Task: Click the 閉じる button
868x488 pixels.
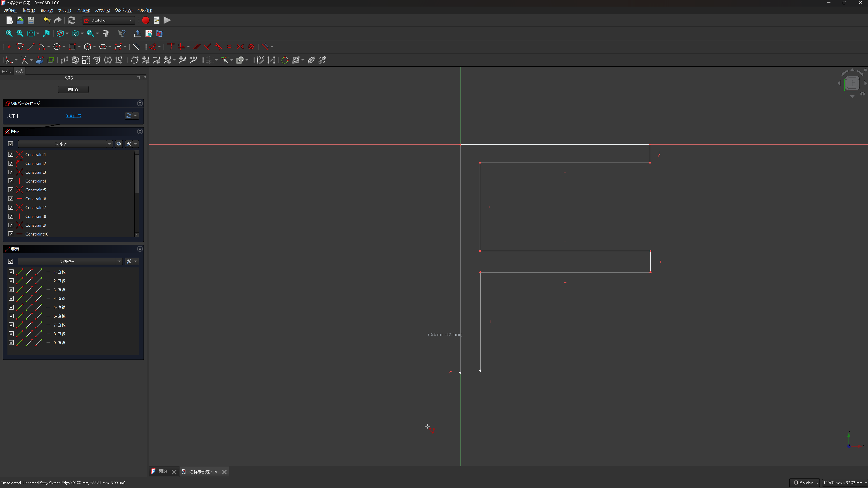Action: click(x=73, y=89)
